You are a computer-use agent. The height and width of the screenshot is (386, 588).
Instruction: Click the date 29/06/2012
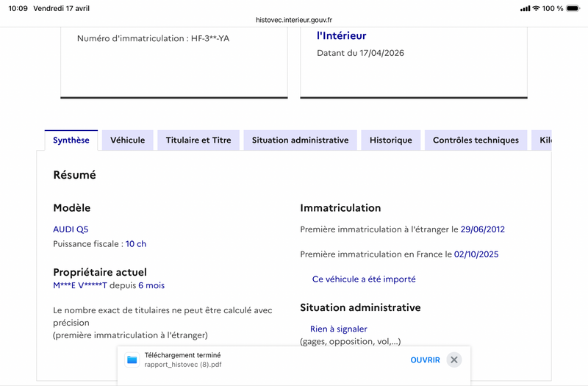[483, 229]
